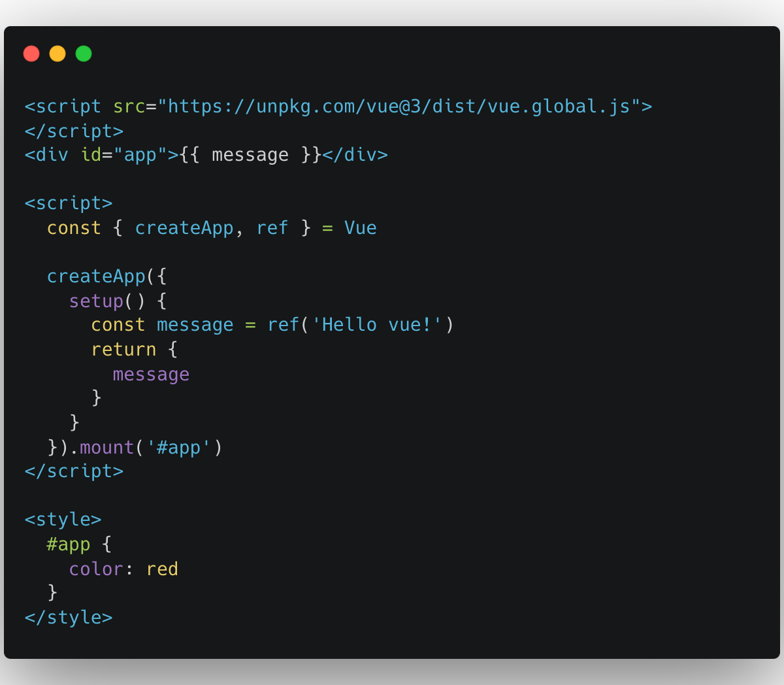Select the 'Hello vue!' string literal
Image resolution: width=784 pixels, height=685 pixels.
pos(377,325)
